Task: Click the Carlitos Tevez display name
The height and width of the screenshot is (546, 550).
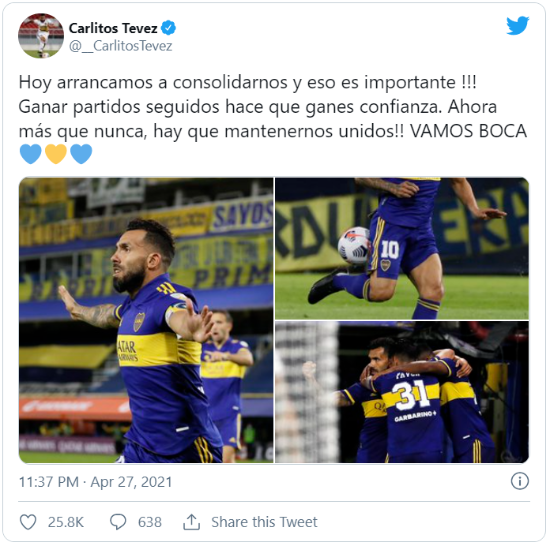Action: (x=113, y=28)
